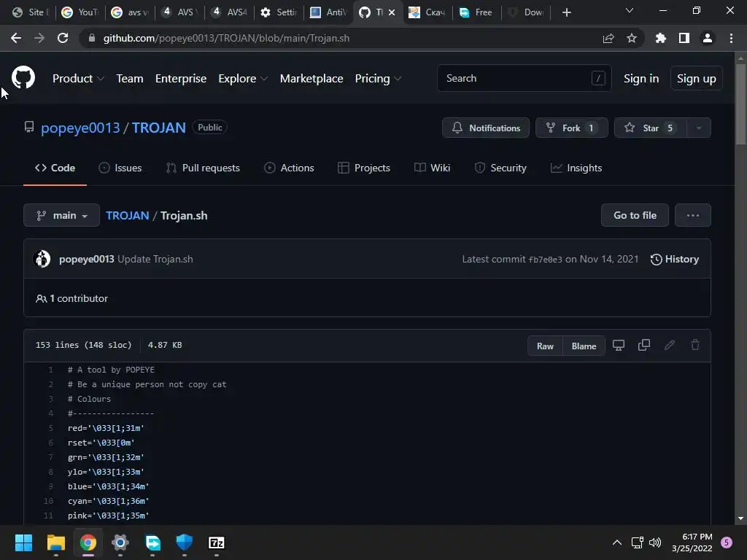Open the popeye0013 owner link
Screen dimensions: 747x560
pos(80,128)
